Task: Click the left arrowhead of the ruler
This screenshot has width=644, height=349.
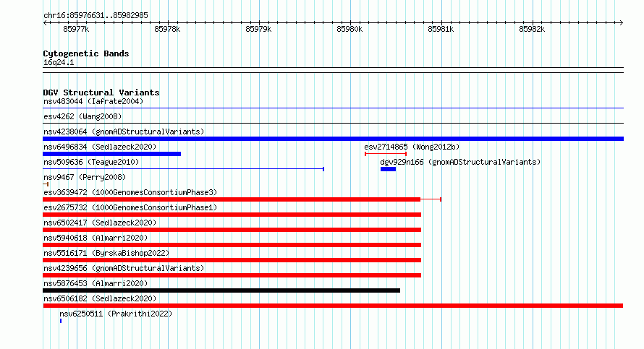Action: click(45, 23)
